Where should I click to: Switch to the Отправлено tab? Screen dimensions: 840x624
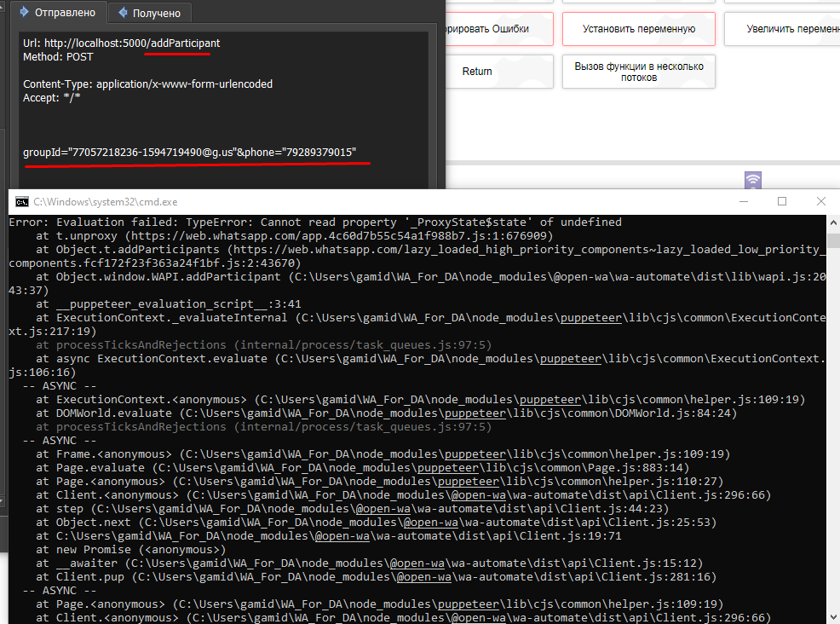point(58,12)
